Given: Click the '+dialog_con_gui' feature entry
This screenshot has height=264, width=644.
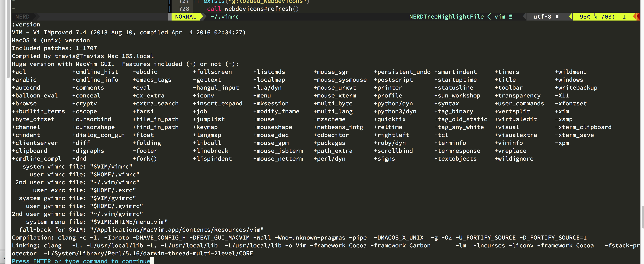Looking at the screenshot, I should 99,135.
